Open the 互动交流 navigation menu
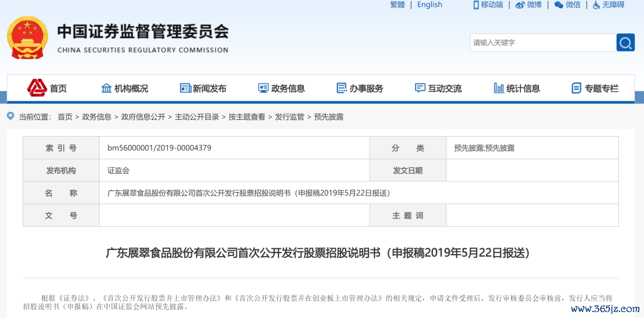Image resolution: width=644 pixels, height=318 pixels. tap(445, 88)
